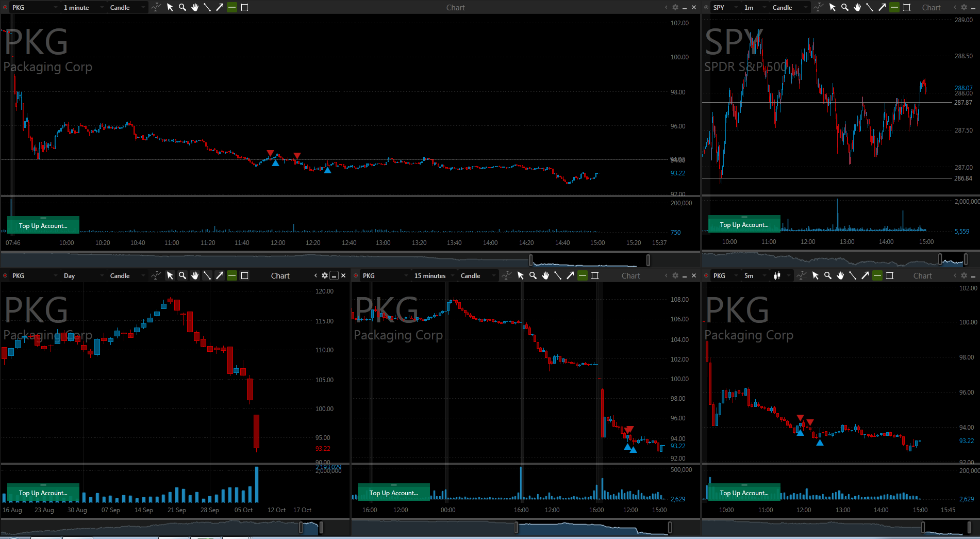The height and width of the screenshot is (539, 980).
Task: Open the PKG symbol dropdown in the 1 minute chart
Action: (x=35, y=7)
